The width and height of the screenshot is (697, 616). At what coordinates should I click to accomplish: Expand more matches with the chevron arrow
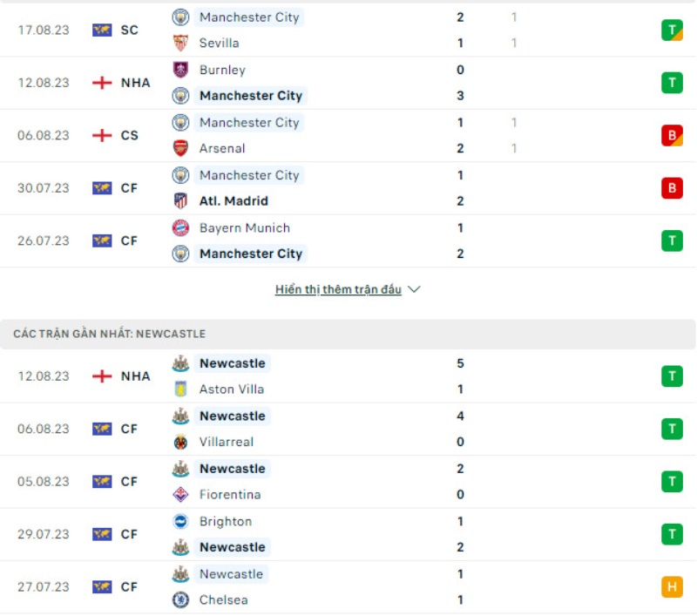click(414, 289)
